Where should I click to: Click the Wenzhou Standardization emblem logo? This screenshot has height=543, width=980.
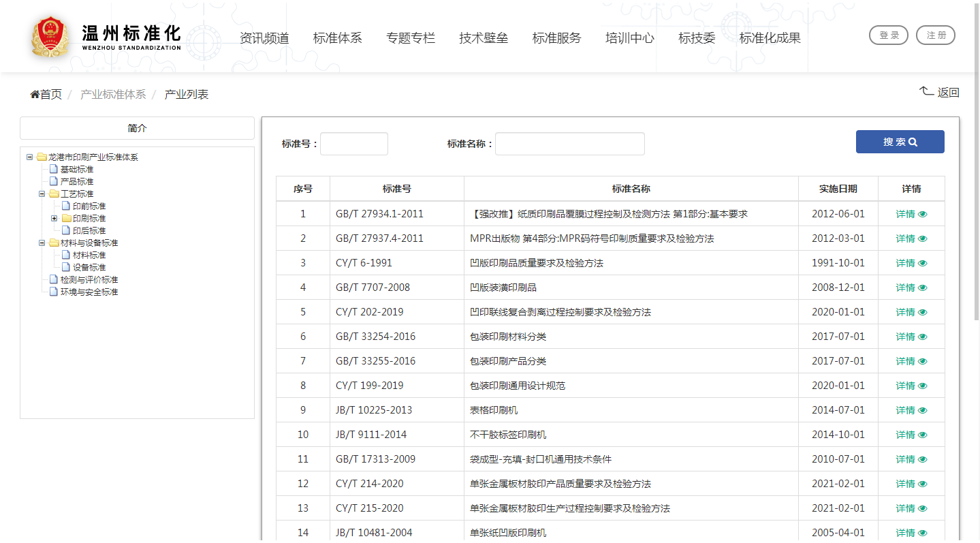point(50,36)
